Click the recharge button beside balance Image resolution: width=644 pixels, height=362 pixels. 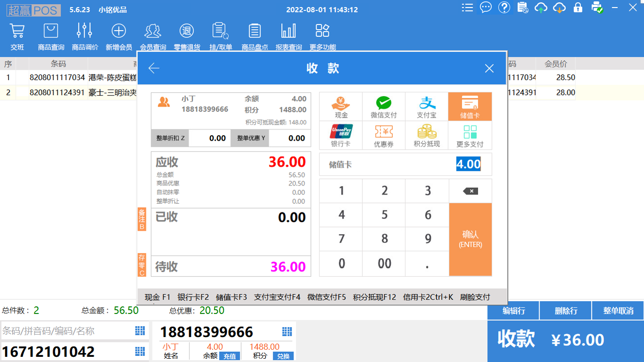230,356
